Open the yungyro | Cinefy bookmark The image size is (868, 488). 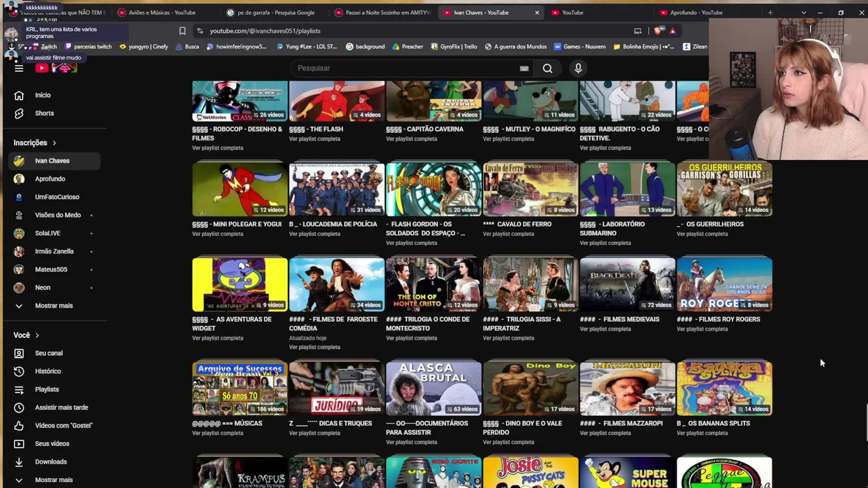(143, 47)
